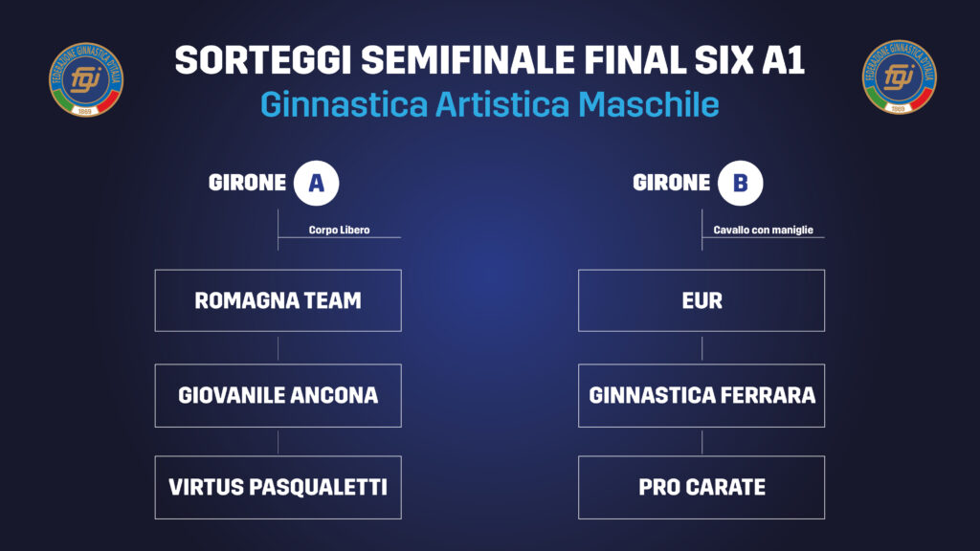Choose the Pro Carate box
Screen dimensions: 980x551
pos(702,487)
